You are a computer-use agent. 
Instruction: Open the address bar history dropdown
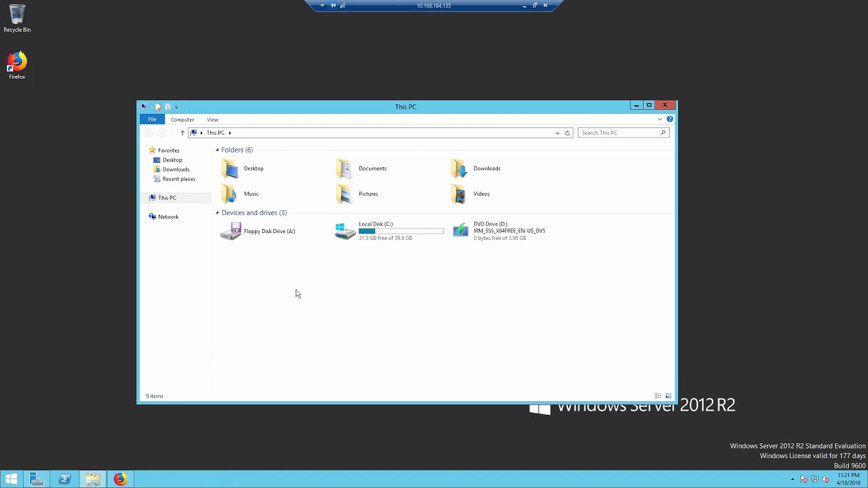pyautogui.click(x=557, y=133)
